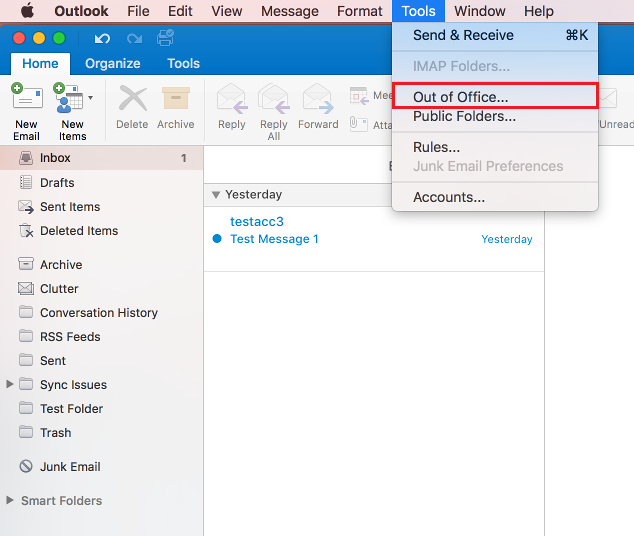The image size is (634, 536).
Task: Close the open Tools menu bar item
Action: coord(418,11)
